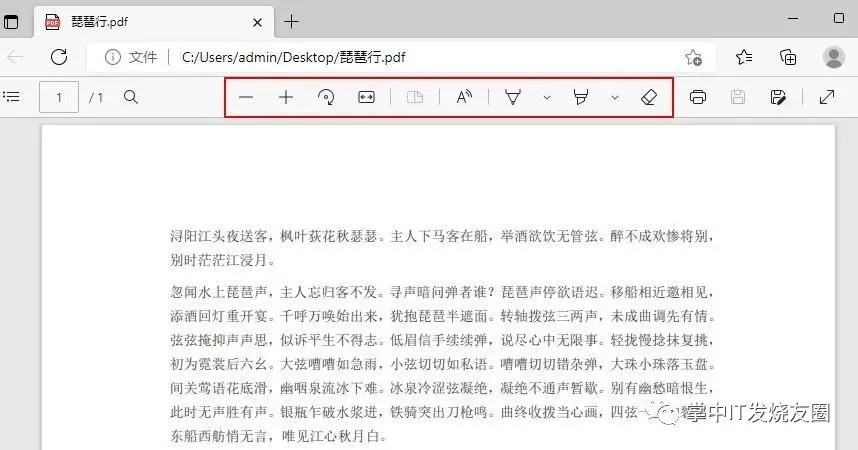This screenshot has height=450, width=858.
Task: Select the fit to width icon
Action: [x=366, y=97]
